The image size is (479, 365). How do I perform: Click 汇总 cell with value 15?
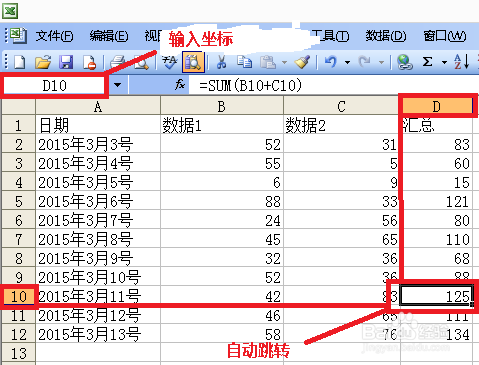point(436,182)
